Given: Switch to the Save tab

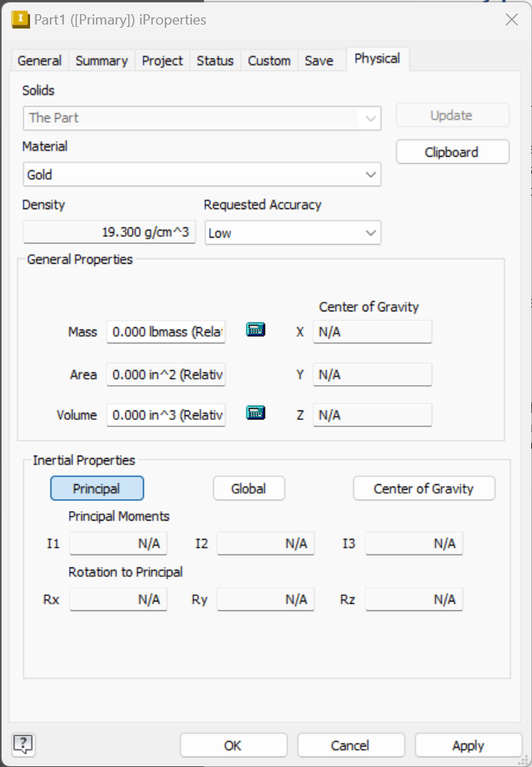Looking at the screenshot, I should point(320,60).
